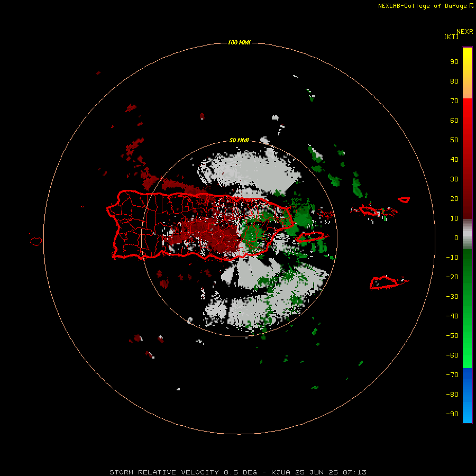Click the Mona Island outline far west
476x476 pixels.
coord(36,241)
